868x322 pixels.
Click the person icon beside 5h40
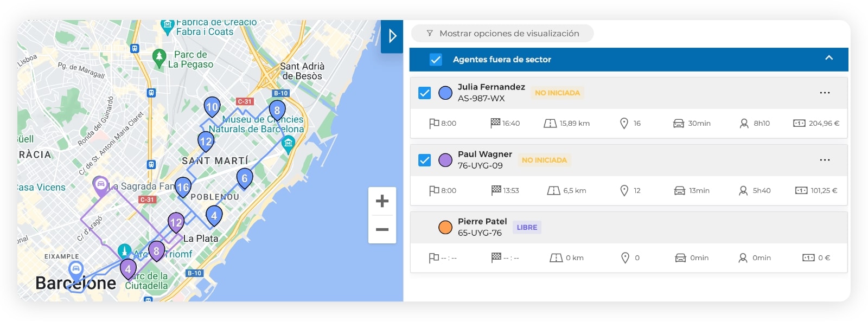pos(743,191)
